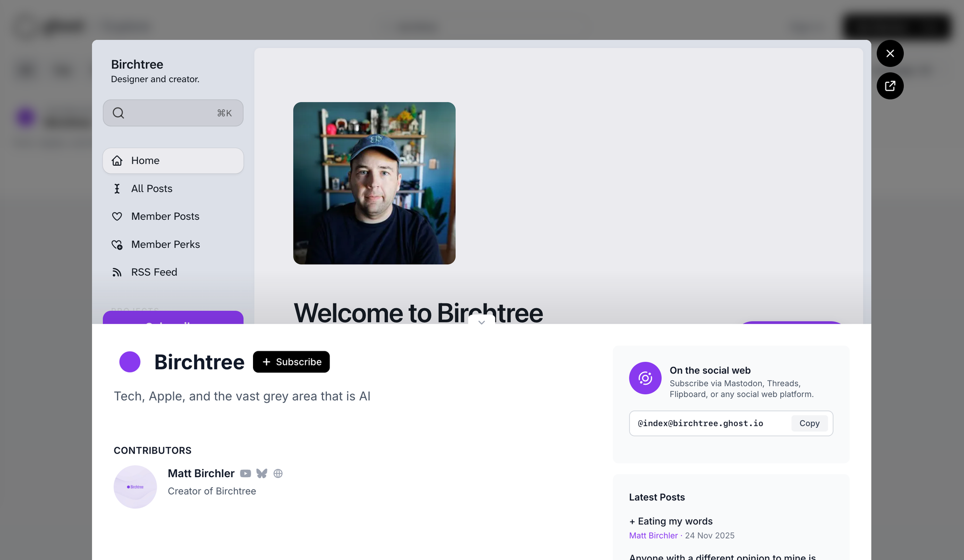The image size is (964, 560).
Task: Click the purple Birchtree logo circle
Action: 130,362
